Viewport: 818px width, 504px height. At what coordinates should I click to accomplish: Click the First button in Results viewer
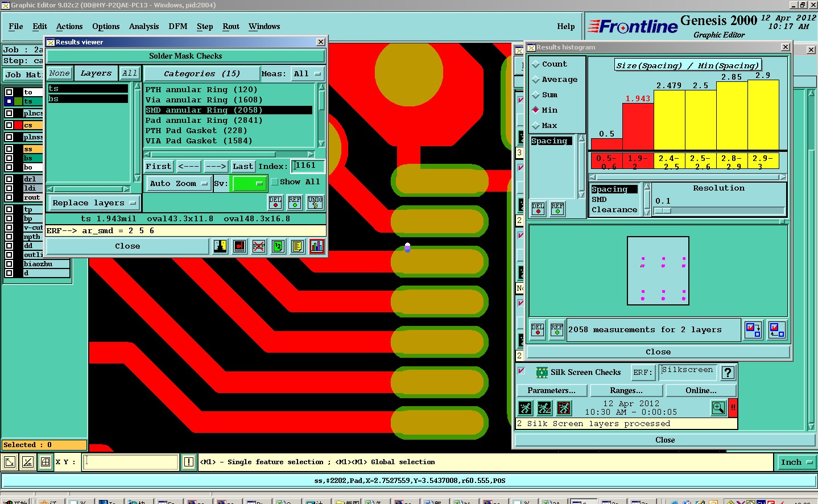click(x=158, y=167)
